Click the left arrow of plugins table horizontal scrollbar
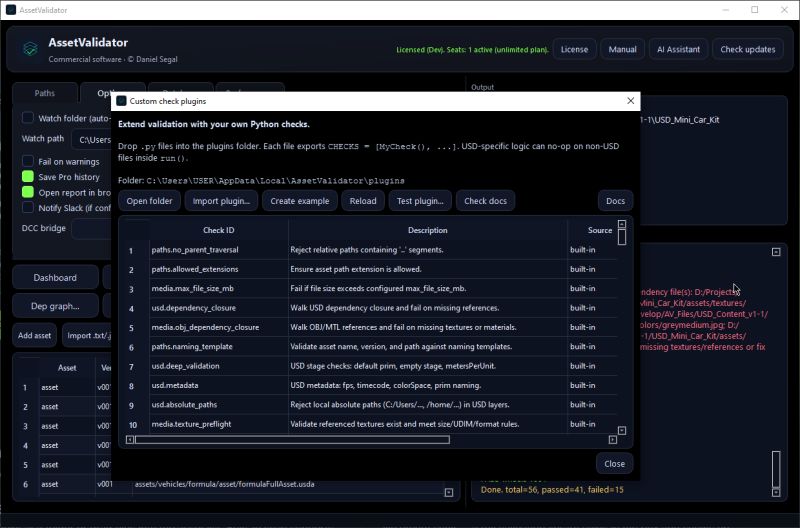800x528 pixels. [130, 439]
